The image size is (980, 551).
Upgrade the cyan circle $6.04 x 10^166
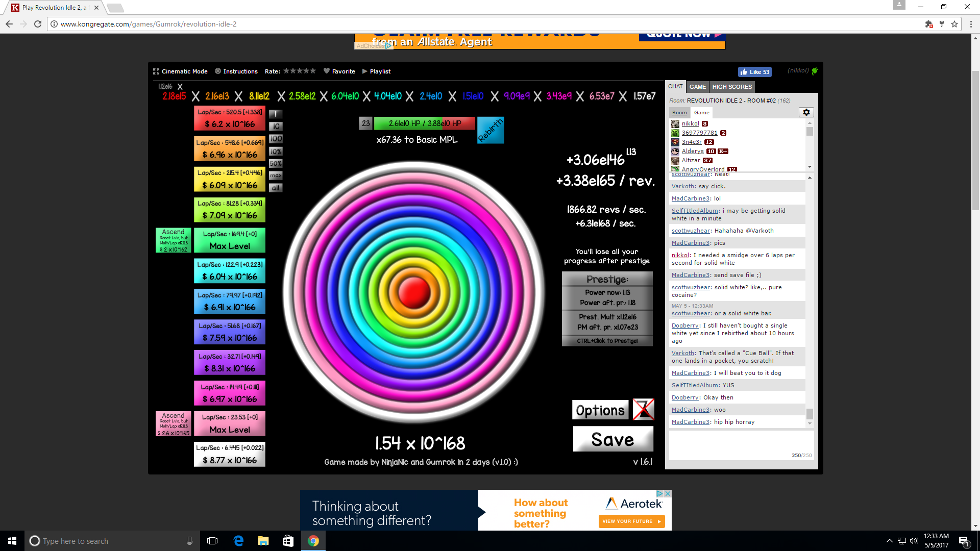[x=230, y=271]
